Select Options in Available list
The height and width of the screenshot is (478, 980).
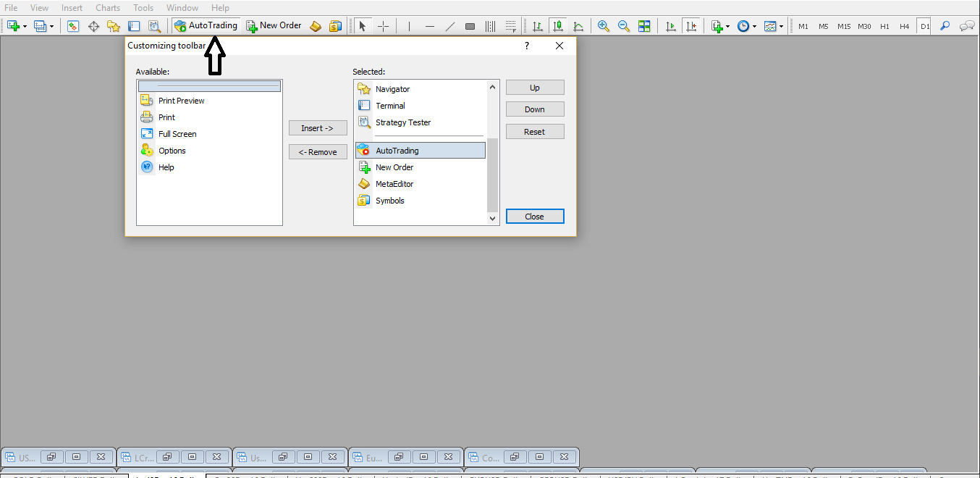tap(209, 151)
